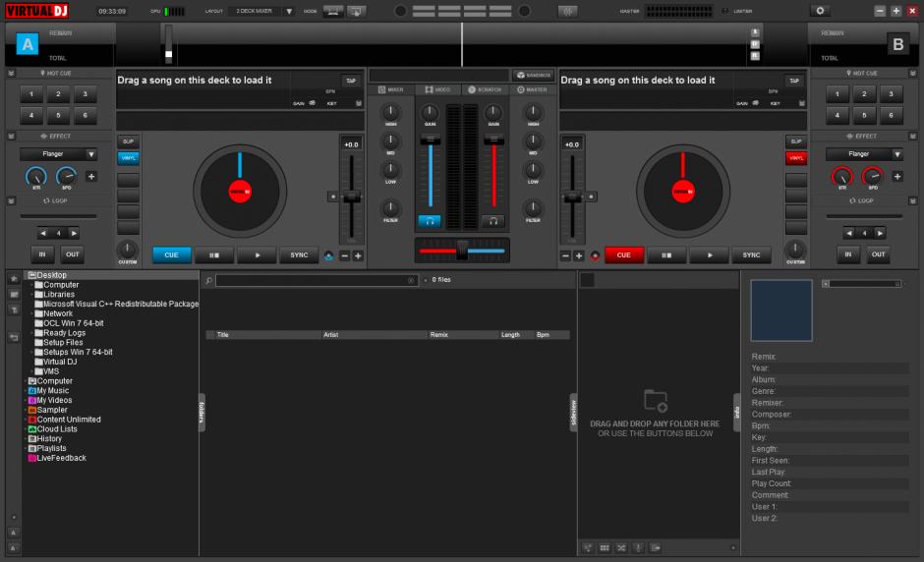Click deck B effect plus button
This screenshot has width=924, height=562.
pos(896,176)
